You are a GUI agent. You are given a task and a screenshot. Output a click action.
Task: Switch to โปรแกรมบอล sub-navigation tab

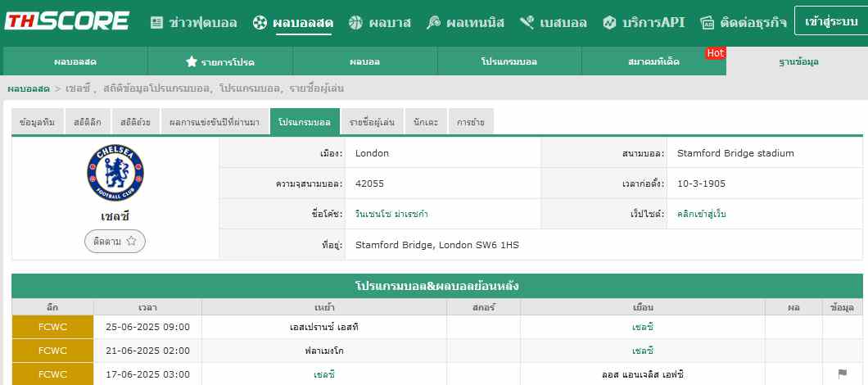509,61
